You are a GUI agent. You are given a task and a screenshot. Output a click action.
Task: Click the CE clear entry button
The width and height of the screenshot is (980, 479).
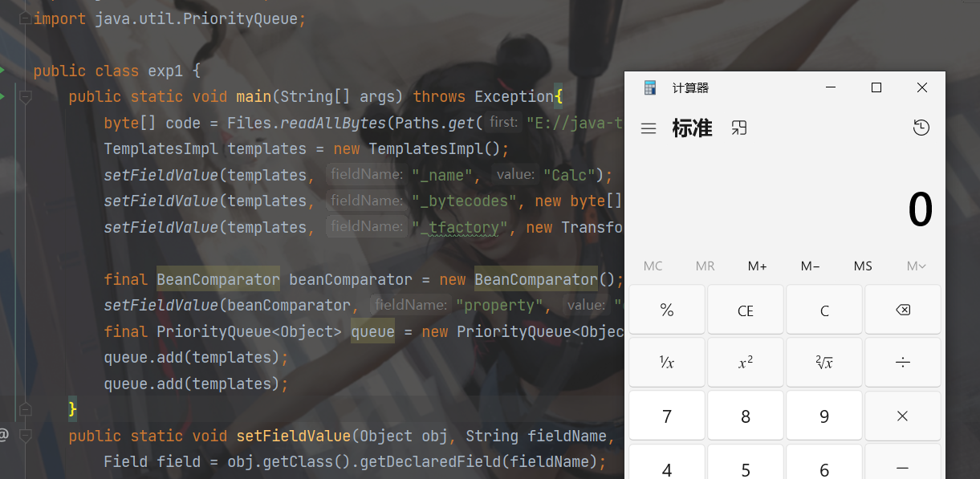pos(746,310)
